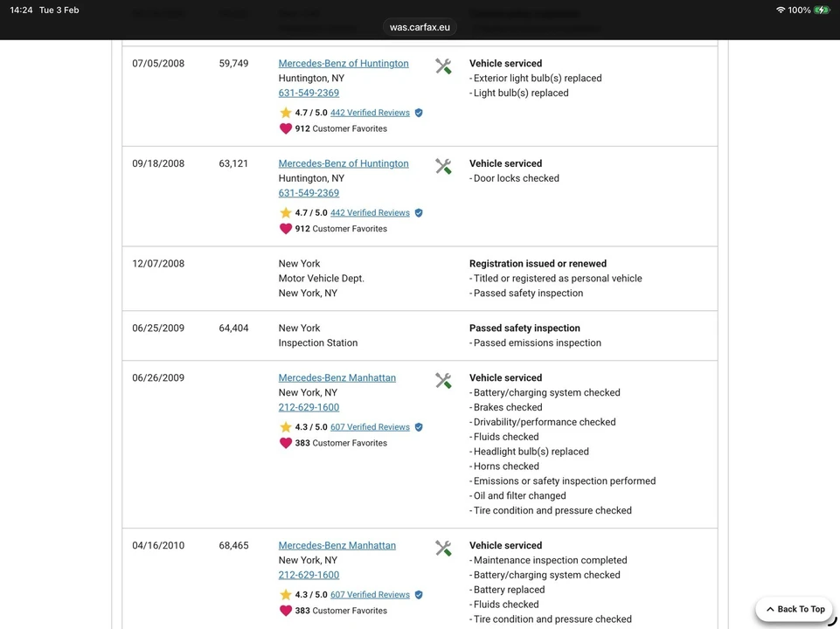Select the date 06/25/2009
Viewport: 840px width, 629px height.
(x=158, y=328)
